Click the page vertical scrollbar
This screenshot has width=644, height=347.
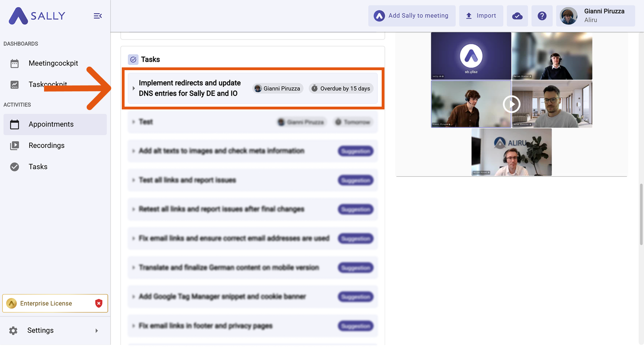click(x=641, y=214)
